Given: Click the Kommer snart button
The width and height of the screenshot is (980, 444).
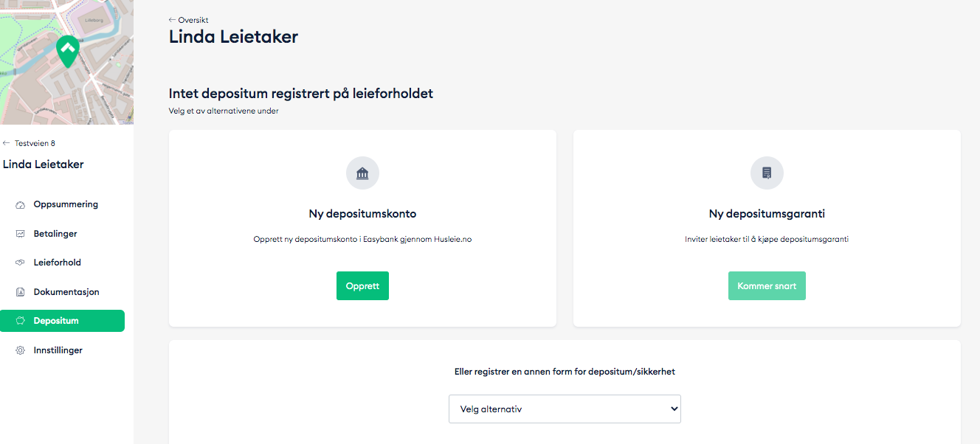Looking at the screenshot, I should pyautogui.click(x=767, y=286).
